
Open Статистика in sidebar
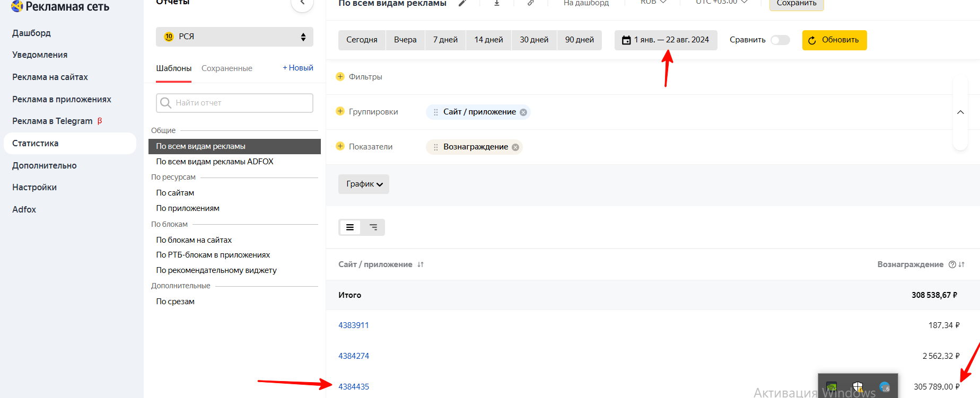70,144
